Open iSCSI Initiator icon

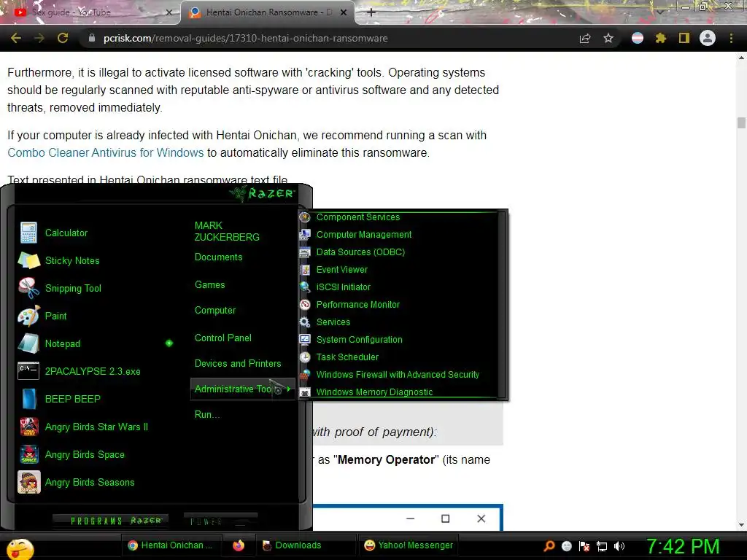tap(305, 287)
